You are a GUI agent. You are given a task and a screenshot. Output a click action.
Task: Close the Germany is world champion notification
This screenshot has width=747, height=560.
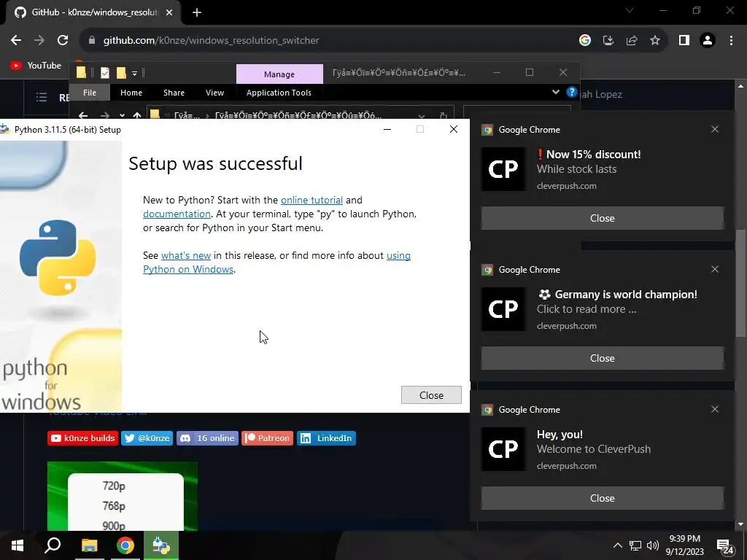coord(602,358)
